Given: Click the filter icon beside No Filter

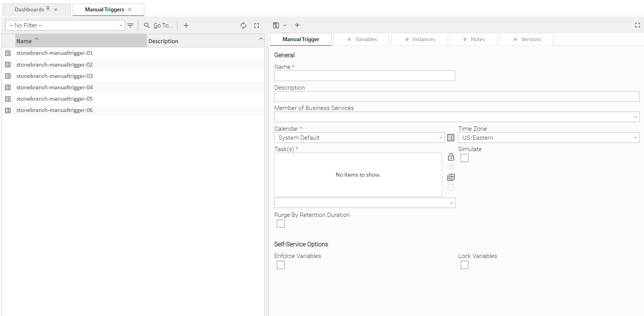Looking at the screenshot, I should tap(131, 25).
